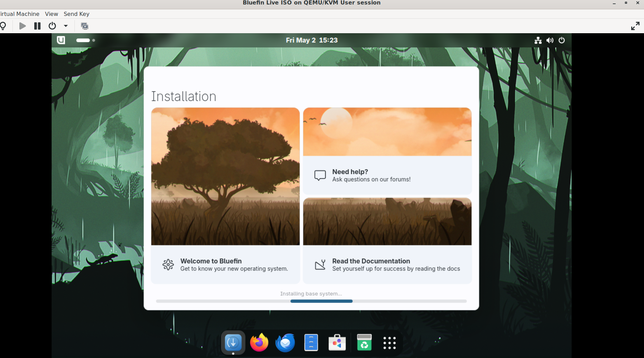
Task: Open the Software store from the dock
Action: coord(337,343)
